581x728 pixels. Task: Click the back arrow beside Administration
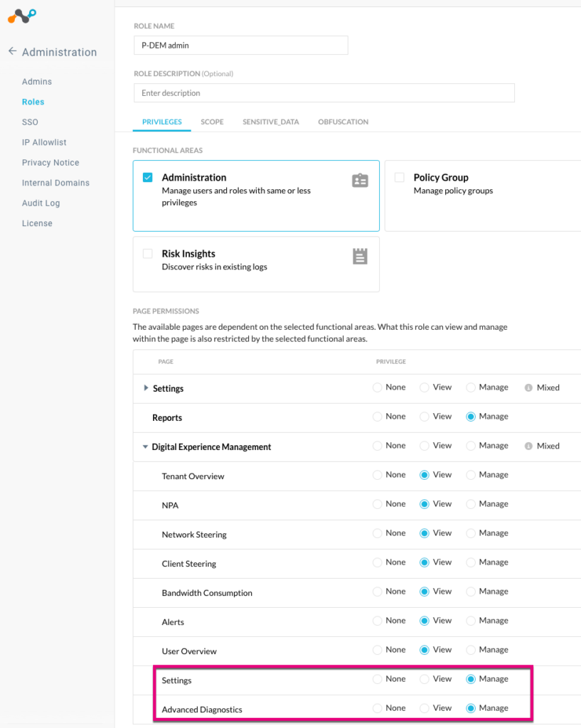click(x=12, y=51)
